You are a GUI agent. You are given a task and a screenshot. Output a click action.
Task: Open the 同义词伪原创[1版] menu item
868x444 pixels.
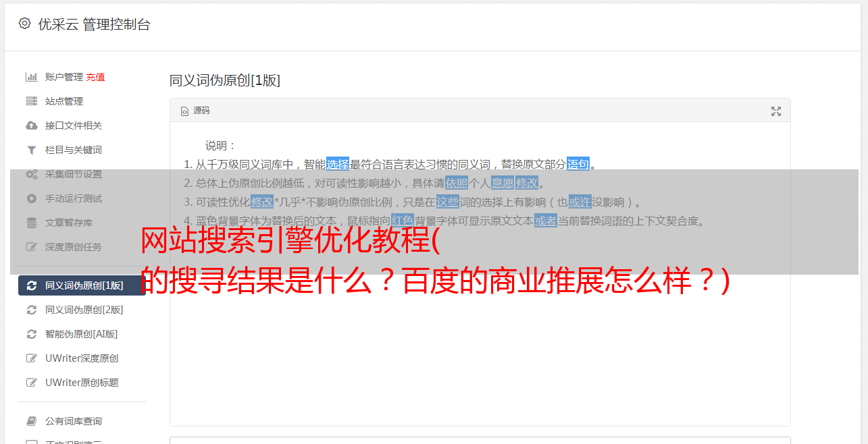pos(82,285)
